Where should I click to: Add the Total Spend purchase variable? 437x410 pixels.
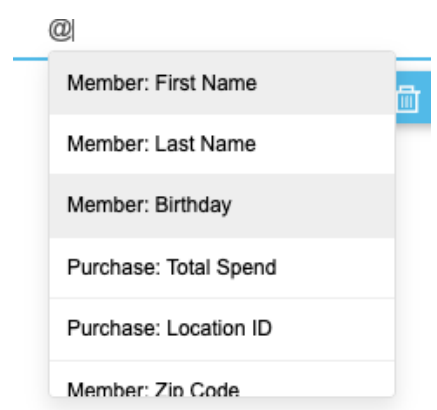222,268
